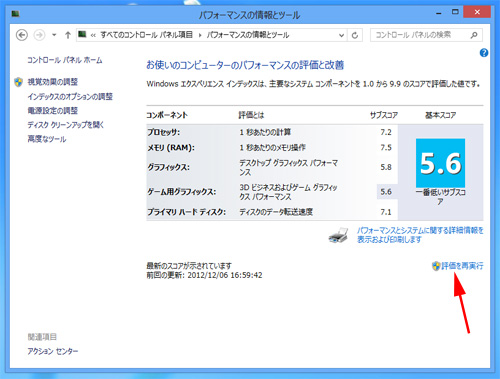Expand the address bar history dropdown
This screenshot has width=500, height=379.
341,35
